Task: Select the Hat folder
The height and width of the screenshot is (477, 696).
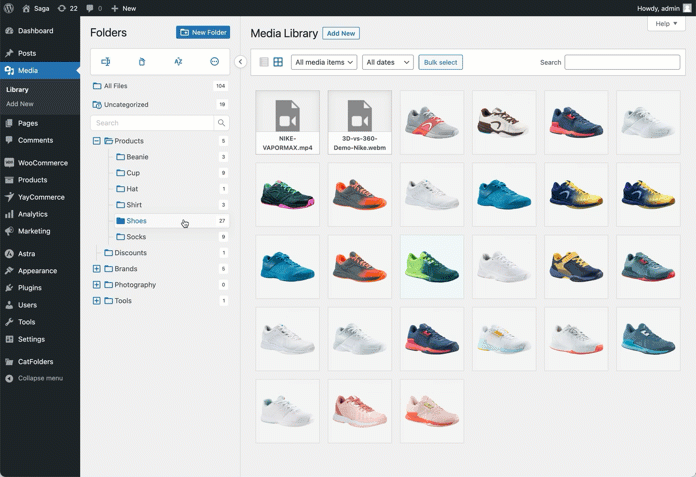Action: (x=172, y=189)
